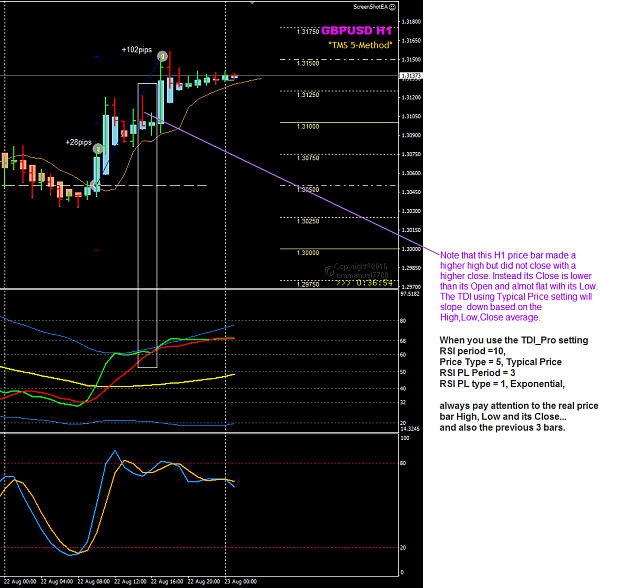Screen dimensions: 625x588
Task: Click 22 Aug 08:00 on the time axis
Action: coord(94,582)
